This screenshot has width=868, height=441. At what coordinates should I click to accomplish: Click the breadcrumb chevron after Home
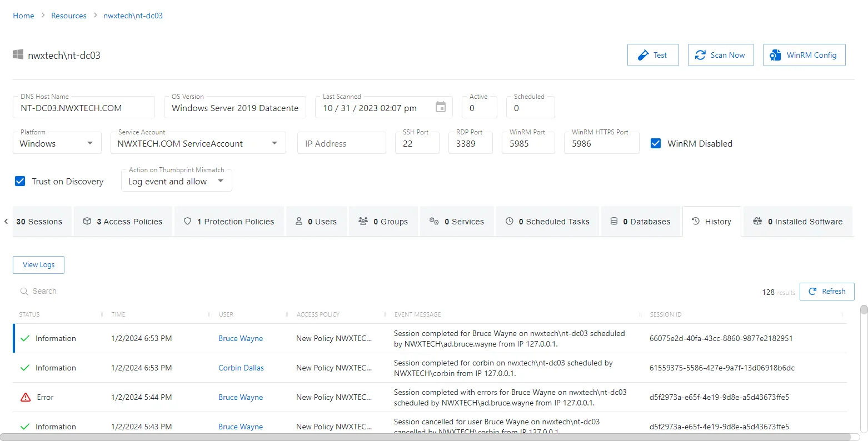click(x=42, y=16)
